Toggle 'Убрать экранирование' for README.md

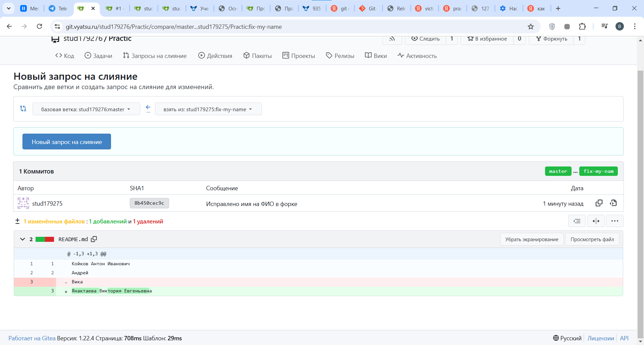[532, 239]
